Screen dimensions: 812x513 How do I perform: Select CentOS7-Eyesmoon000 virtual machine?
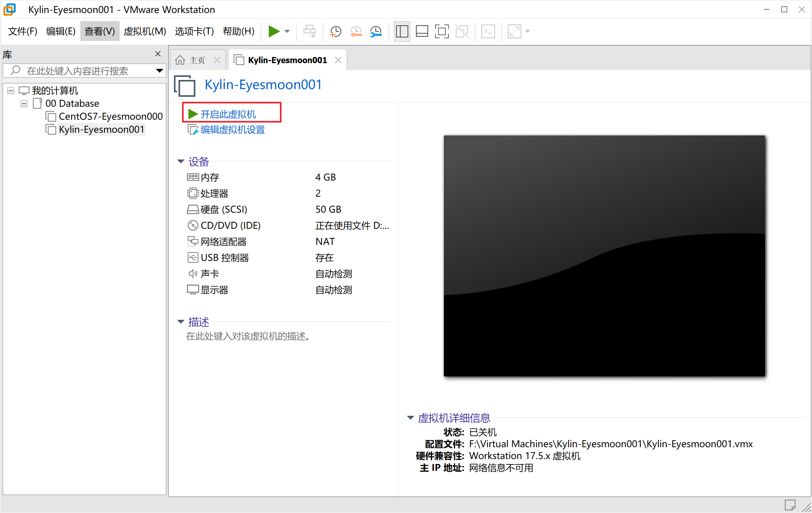(x=111, y=116)
